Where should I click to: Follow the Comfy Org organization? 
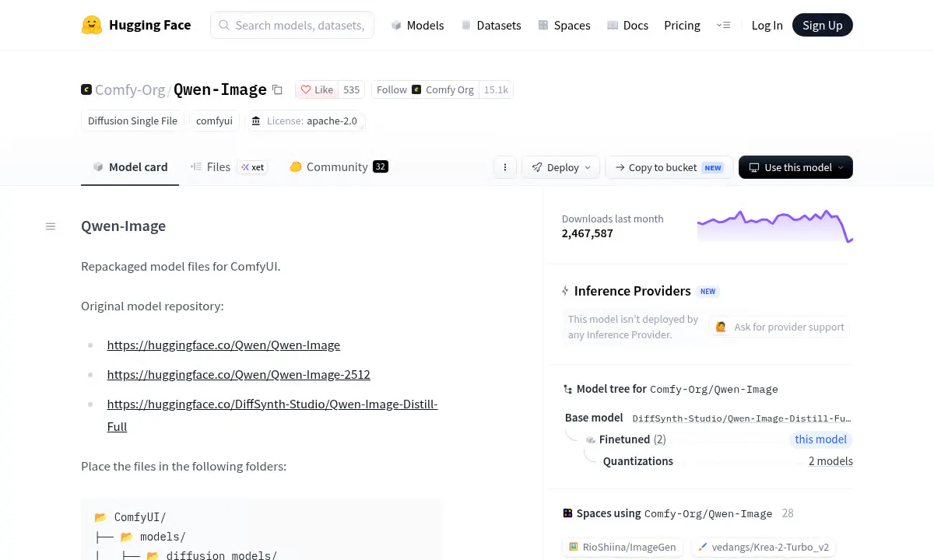click(x=425, y=89)
